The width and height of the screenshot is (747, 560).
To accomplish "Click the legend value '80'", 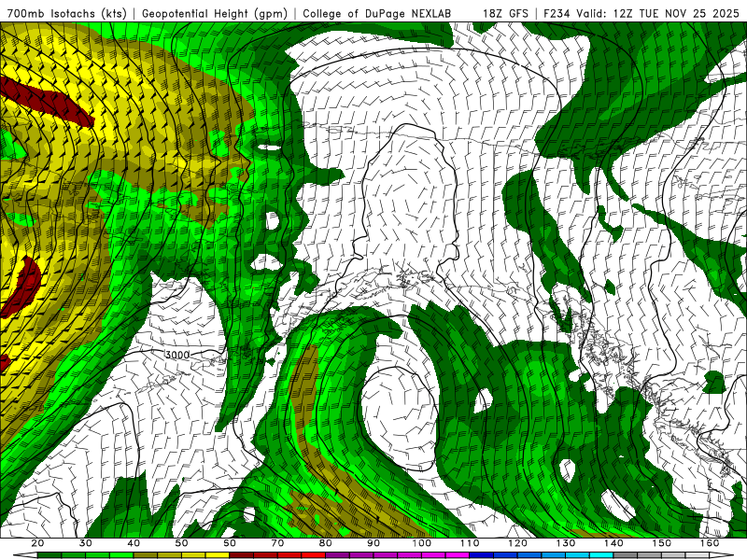I will [326, 543].
